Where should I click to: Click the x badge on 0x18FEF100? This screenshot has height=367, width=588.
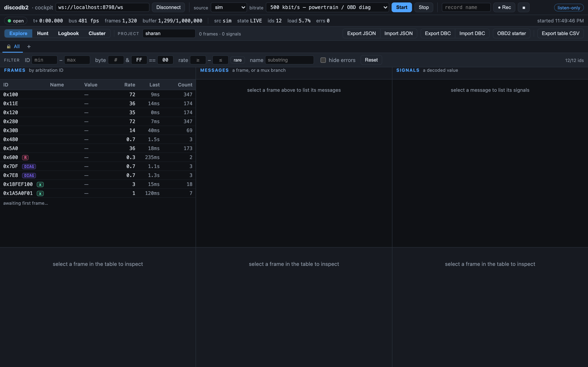tap(40, 185)
